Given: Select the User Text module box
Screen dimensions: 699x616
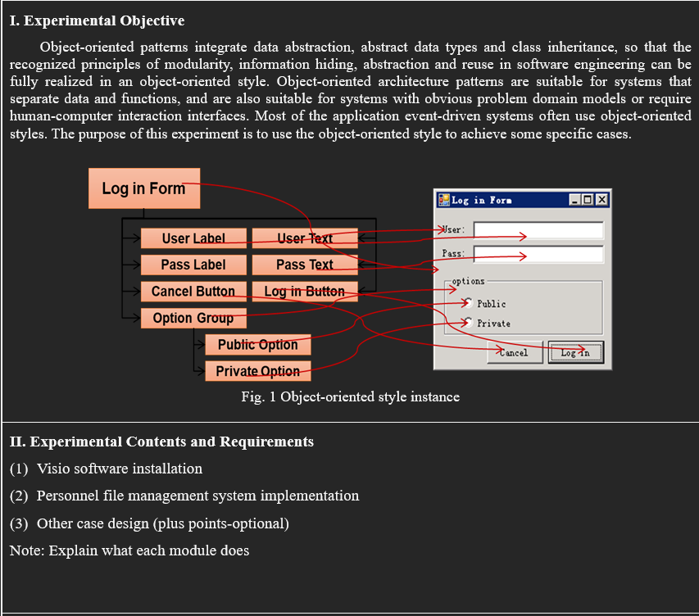Looking at the screenshot, I should pos(305,238).
